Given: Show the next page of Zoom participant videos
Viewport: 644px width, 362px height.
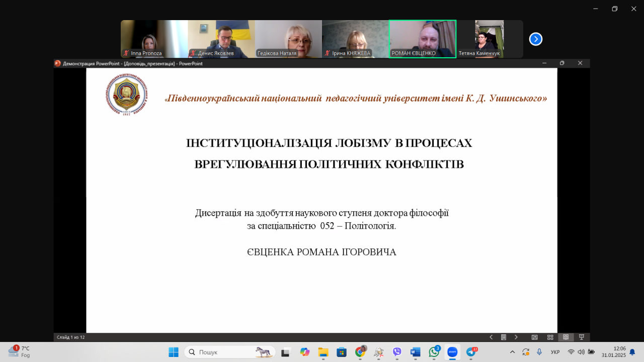Looking at the screenshot, I should point(536,39).
